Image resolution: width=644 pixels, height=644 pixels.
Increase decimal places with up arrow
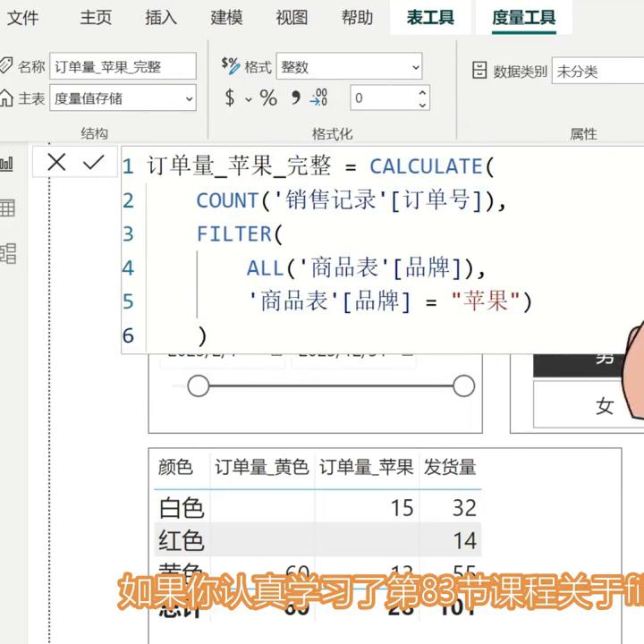(x=422, y=92)
